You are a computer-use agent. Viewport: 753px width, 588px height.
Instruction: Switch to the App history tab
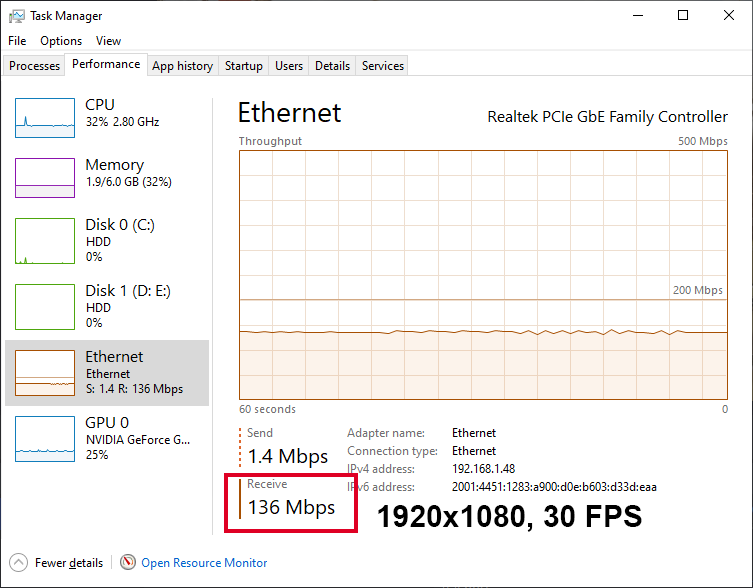tap(182, 65)
